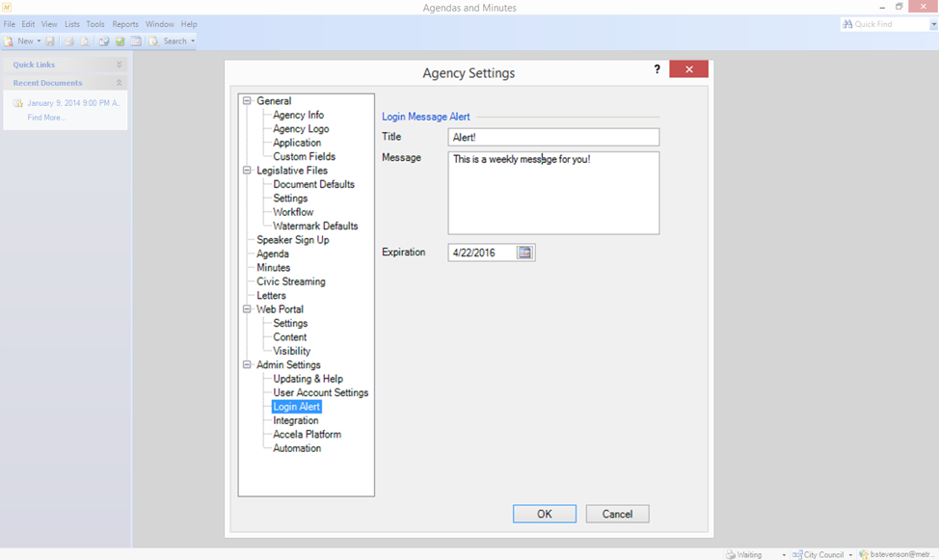Viewport: 939px width, 560px height.
Task: Select Speaker Sign Up in settings tree
Action: coord(293,240)
